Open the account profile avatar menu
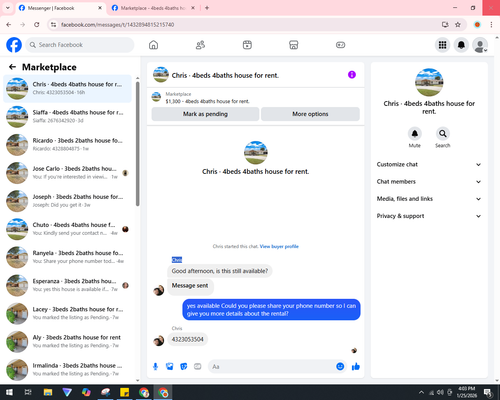Image resolution: width=500 pixels, height=400 pixels. point(480,45)
